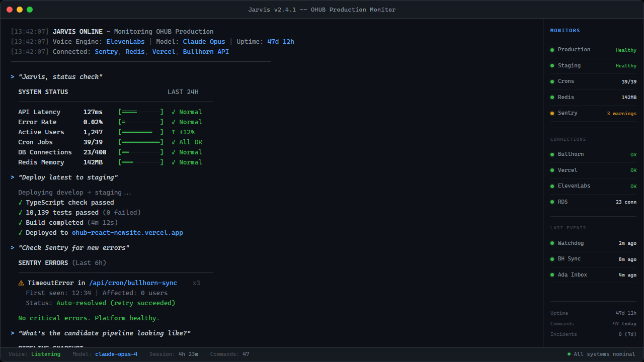Click the up arrow beside +12%
This screenshot has height=362, width=644.
(173, 132)
